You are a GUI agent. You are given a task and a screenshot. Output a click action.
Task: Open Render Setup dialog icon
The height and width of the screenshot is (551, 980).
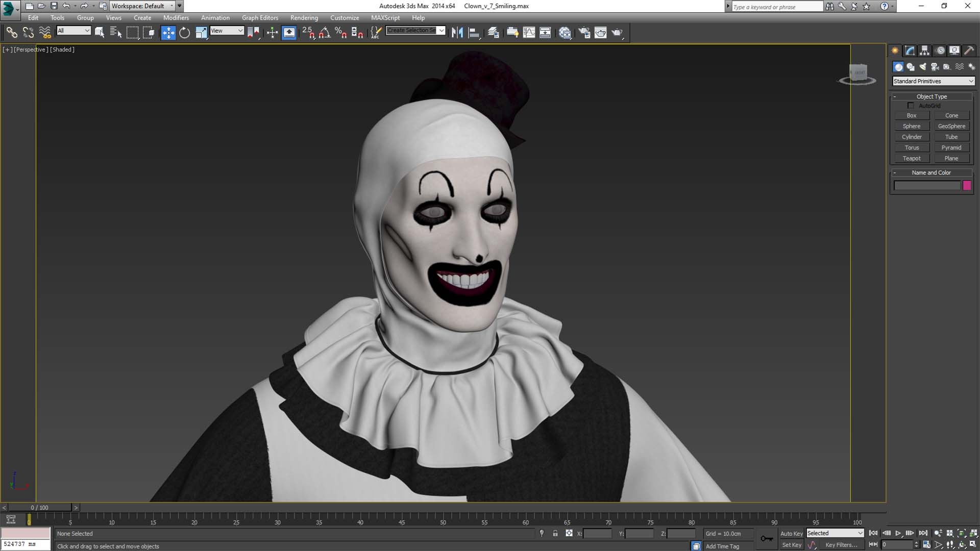pos(584,33)
